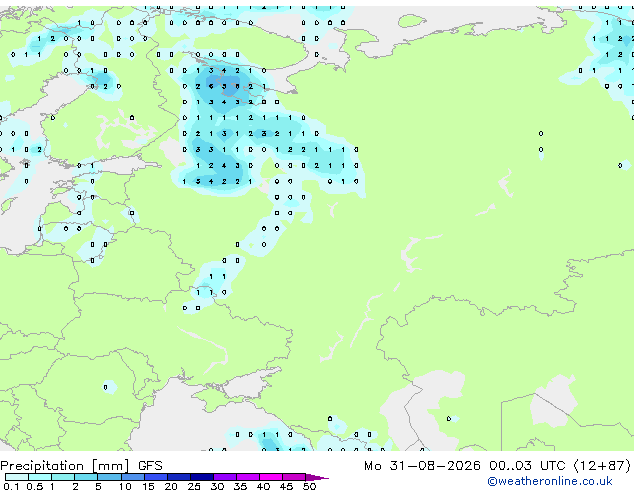Screen dimensions: 634x490
Task: Click the 0.1 to 0.5 mm legend swatch
Action: tap(17, 477)
